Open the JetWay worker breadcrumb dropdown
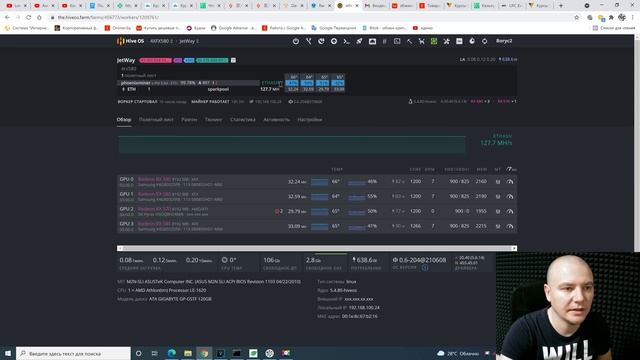 (x=189, y=41)
